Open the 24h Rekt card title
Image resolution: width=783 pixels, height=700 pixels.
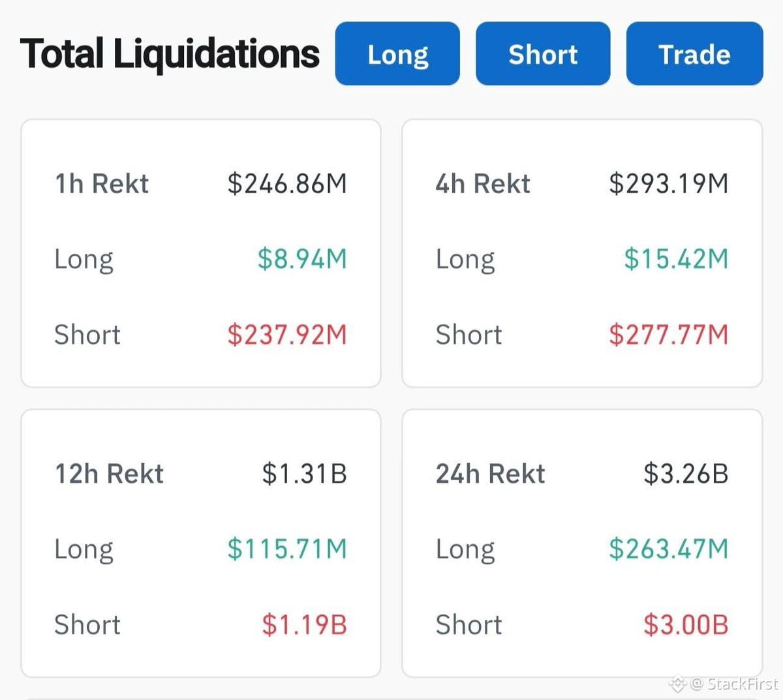click(x=491, y=474)
